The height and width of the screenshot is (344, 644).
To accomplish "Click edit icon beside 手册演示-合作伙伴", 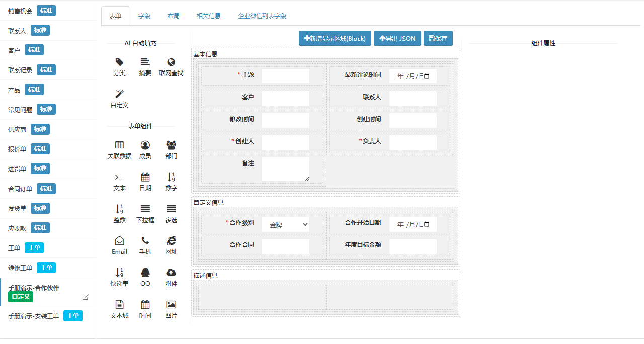I will pyautogui.click(x=86, y=297).
